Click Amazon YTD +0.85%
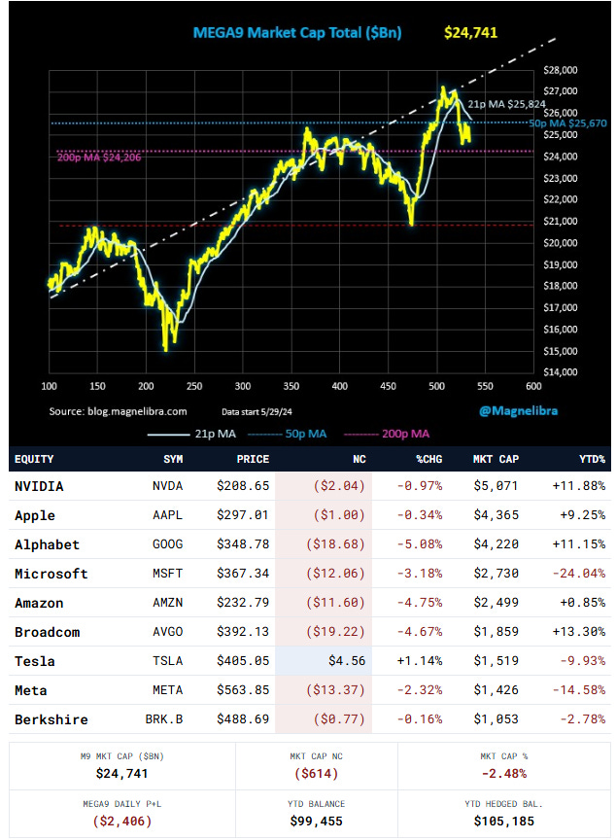Viewport: 616px width, 840px height. coord(583,603)
